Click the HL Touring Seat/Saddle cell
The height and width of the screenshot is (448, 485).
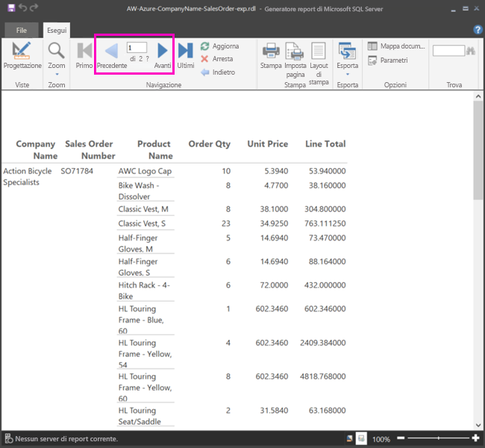pos(140,416)
